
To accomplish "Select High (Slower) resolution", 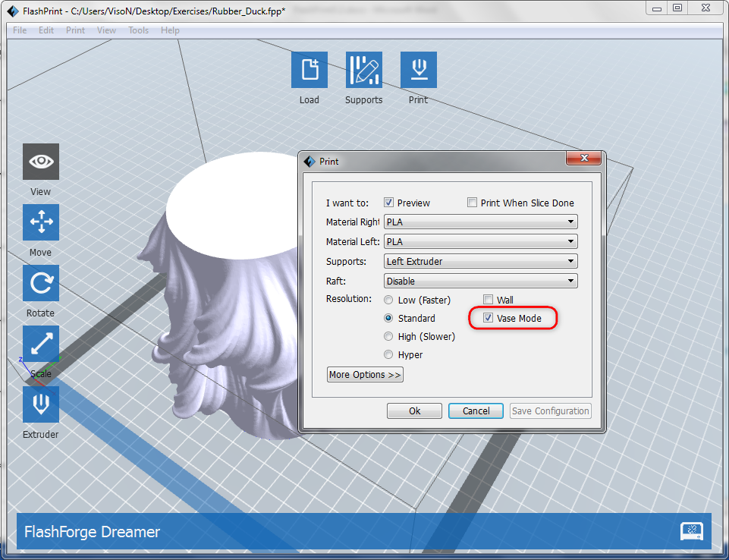I will [388, 336].
